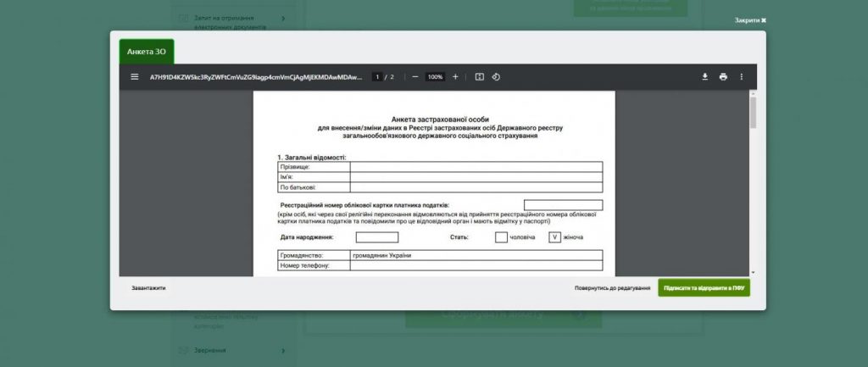Rotate the PDF document counterclockwise
The image size is (868, 367).
pos(497,77)
